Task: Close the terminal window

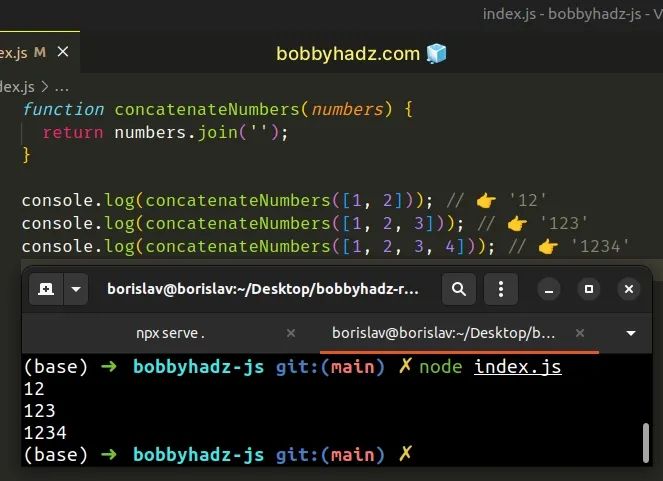Action: [629, 290]
